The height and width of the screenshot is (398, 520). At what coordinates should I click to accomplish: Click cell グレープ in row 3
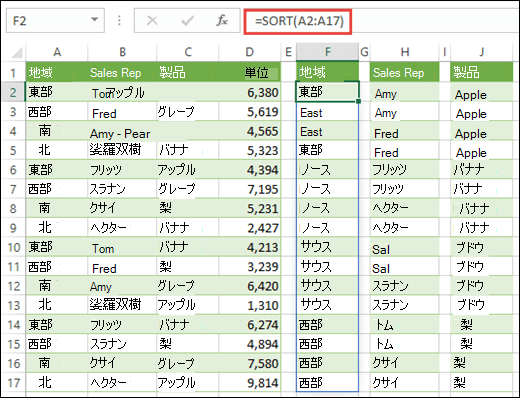(x=188, y=112)
